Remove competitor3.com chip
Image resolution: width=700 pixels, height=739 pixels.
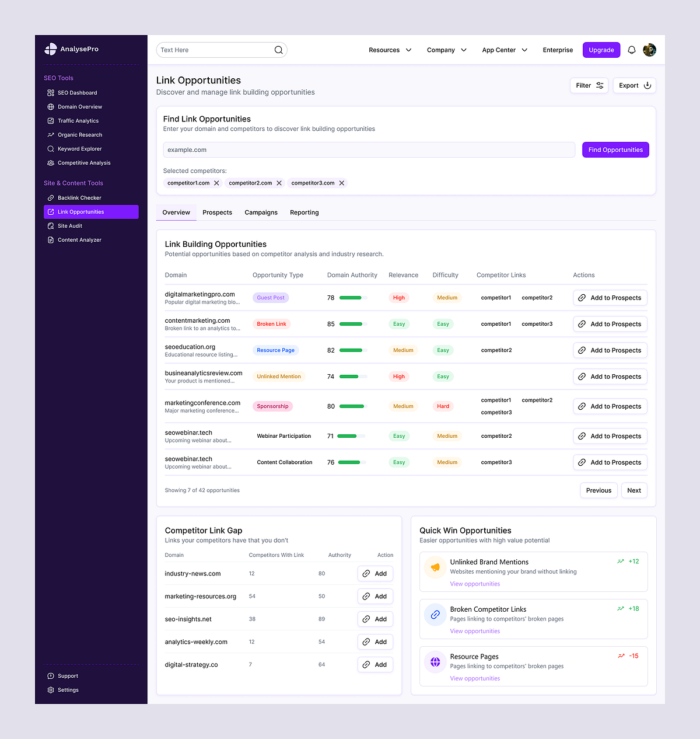[342, 183]
